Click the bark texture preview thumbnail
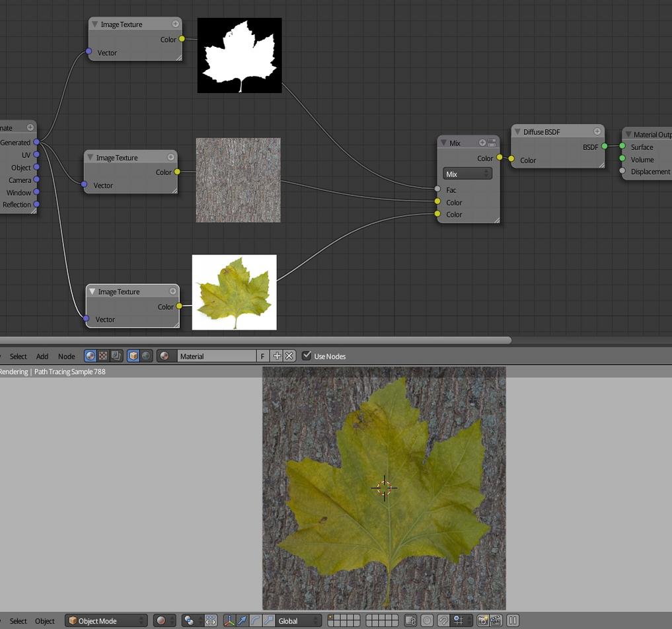 (239, 180)
